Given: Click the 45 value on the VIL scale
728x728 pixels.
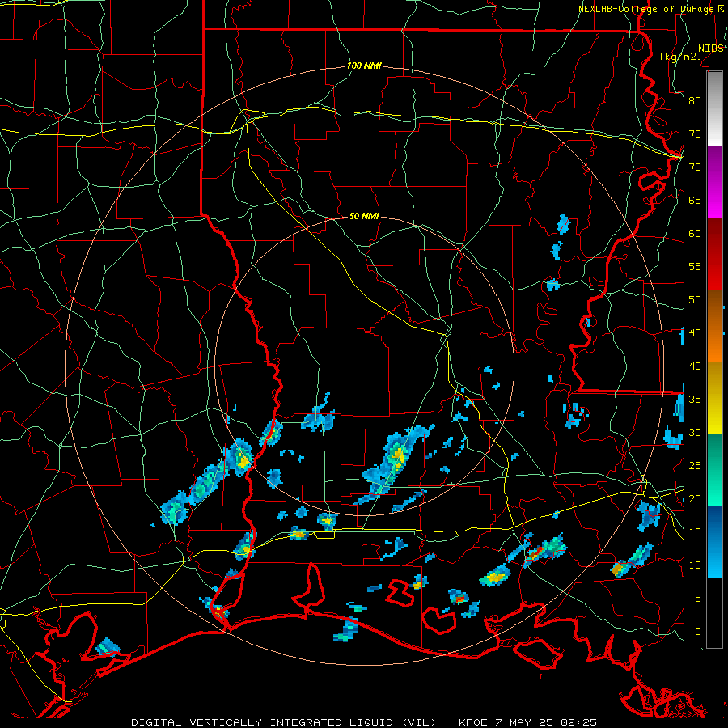Looking at the screenshot, I should click(x=695, y=333).
